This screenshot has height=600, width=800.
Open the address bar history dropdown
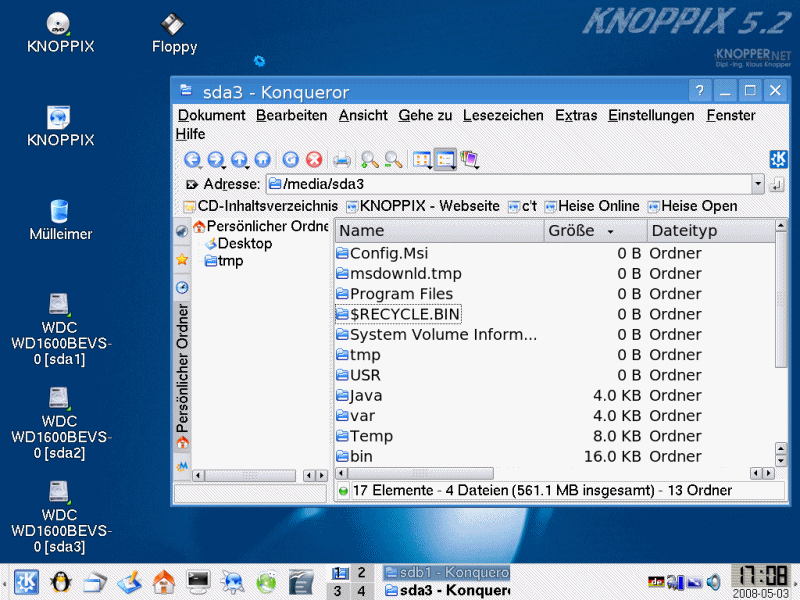tap(758, 185)
